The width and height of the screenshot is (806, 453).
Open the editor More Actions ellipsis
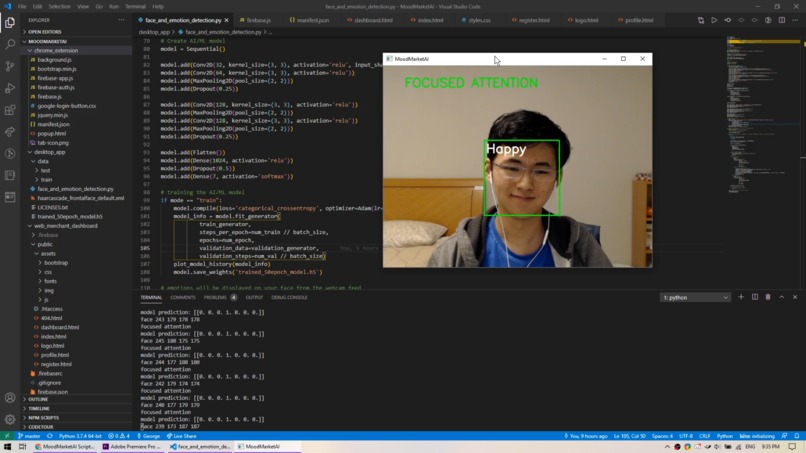(795, 20)
